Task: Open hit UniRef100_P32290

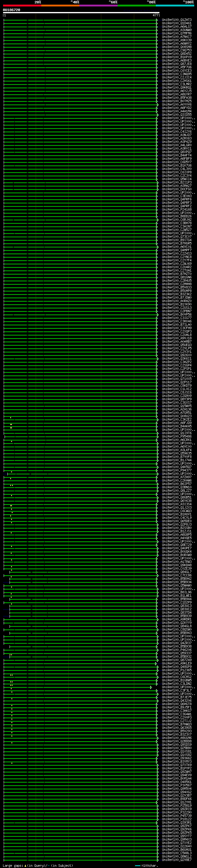Action: click(x=177, y=812)
